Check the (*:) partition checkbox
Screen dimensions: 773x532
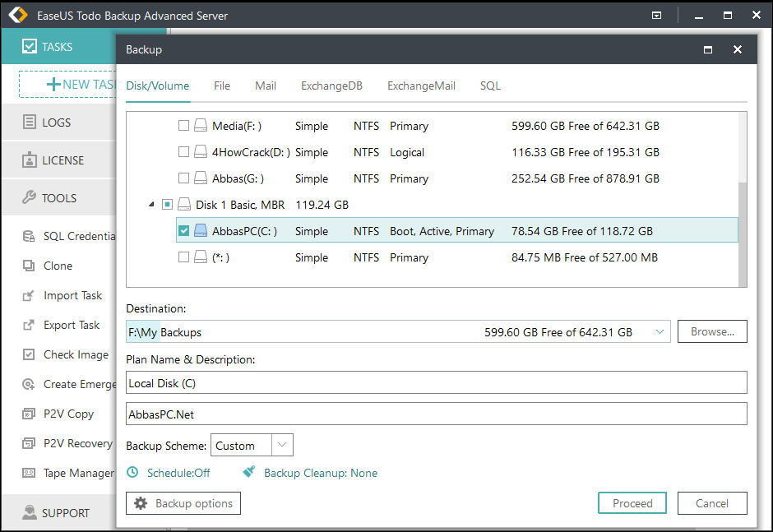183,257
